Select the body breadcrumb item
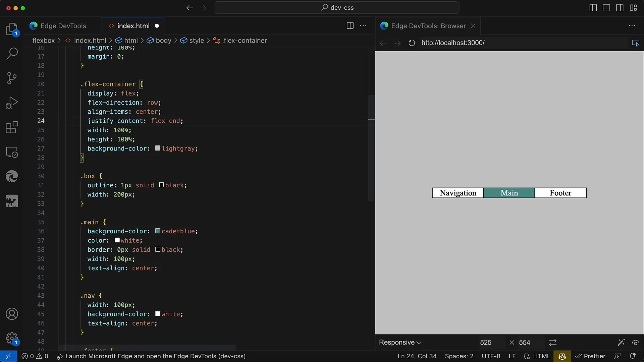 coord(164,40)
